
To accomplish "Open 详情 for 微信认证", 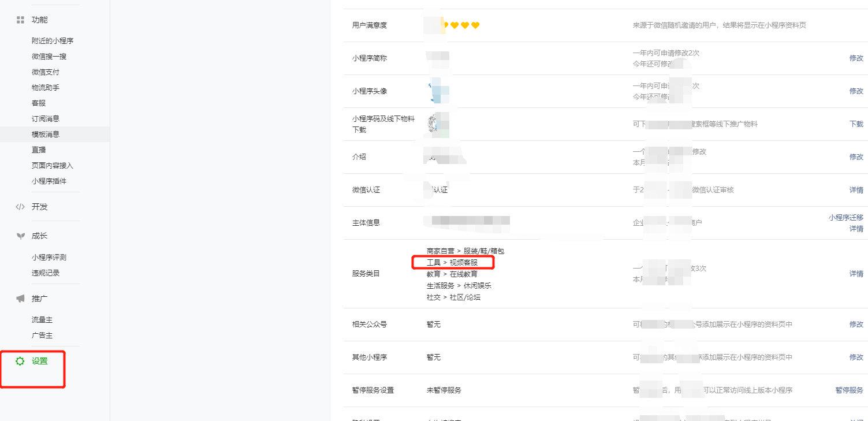I will click(x=856, y=190).
